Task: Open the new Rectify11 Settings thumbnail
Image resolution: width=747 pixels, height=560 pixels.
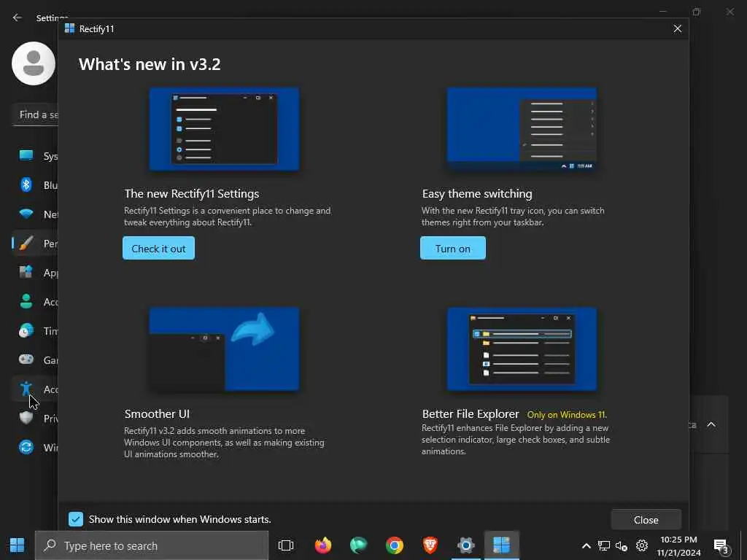Action: pyautogui.click(x=225, y=128)
